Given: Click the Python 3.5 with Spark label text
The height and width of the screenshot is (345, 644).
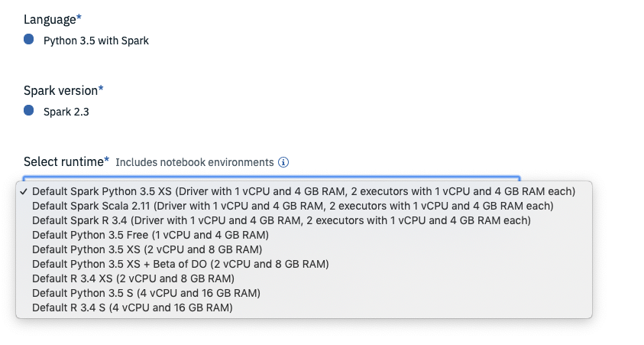Looking at the screenshot, I should coord(96,41).
